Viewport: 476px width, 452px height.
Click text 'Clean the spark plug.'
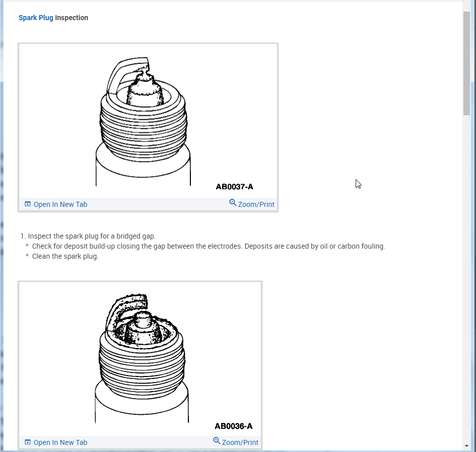pyautogui.click(x=65, y=256)
